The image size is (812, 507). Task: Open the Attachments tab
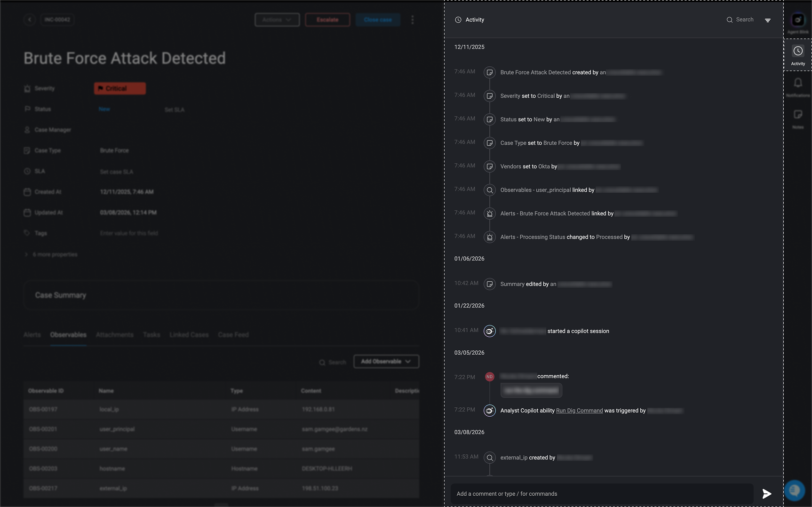[x=115, y=335]
